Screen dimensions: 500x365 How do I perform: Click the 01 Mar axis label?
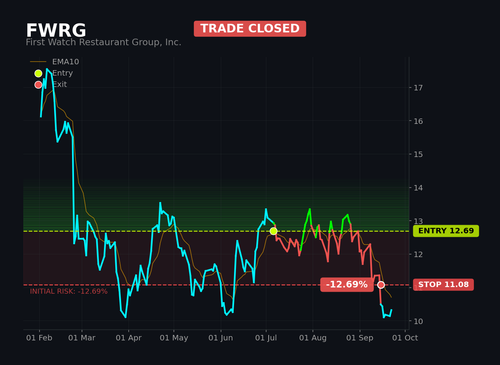(x=82, y=338)
